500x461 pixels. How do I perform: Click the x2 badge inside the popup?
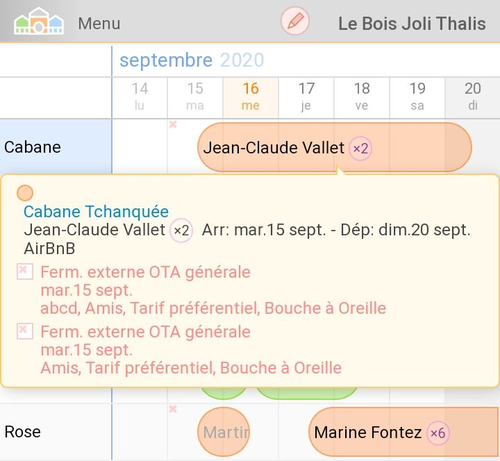181,230
